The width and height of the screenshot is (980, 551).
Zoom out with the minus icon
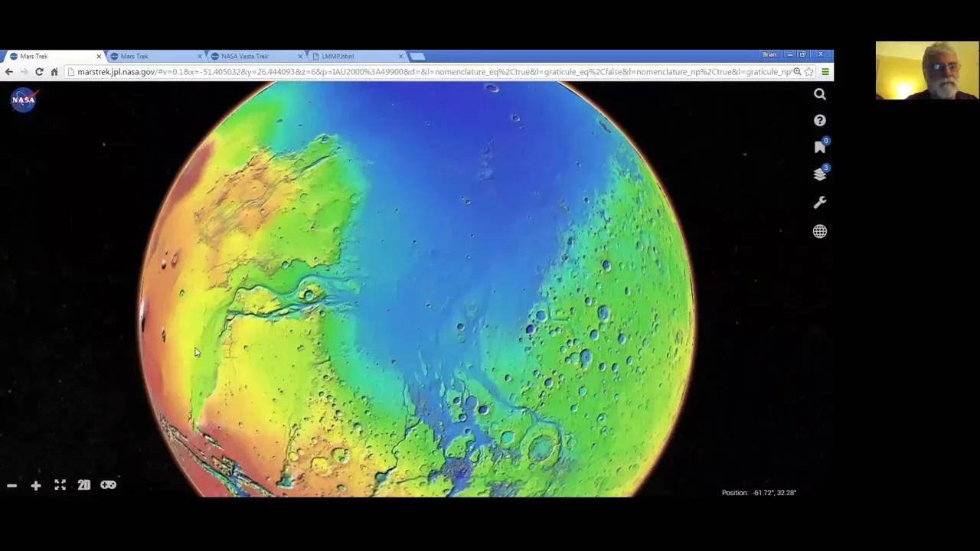coord(11,485)
